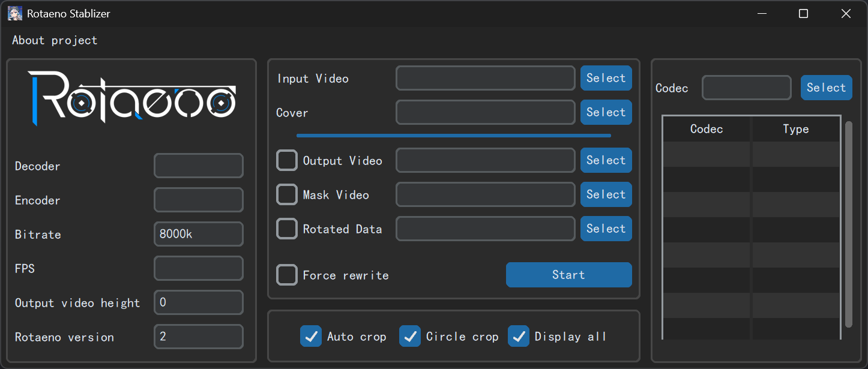Focus the Decoder input field

pyautogui.click(x=199, y=166)
